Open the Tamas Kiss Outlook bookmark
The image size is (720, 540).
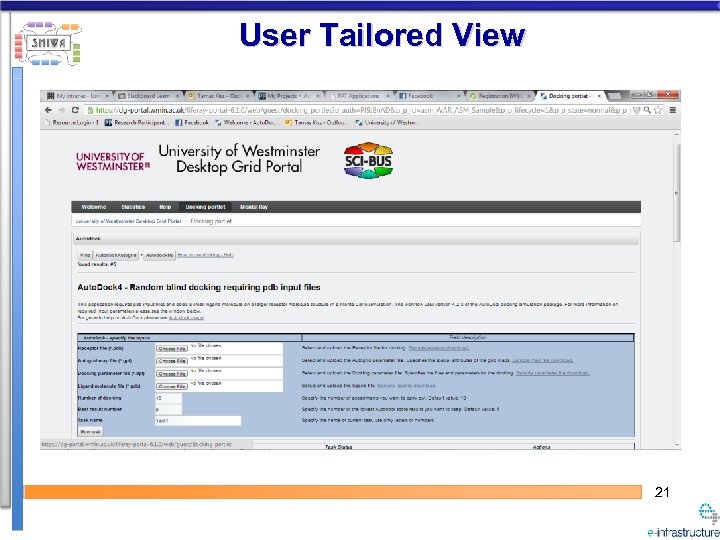point(317,123)
